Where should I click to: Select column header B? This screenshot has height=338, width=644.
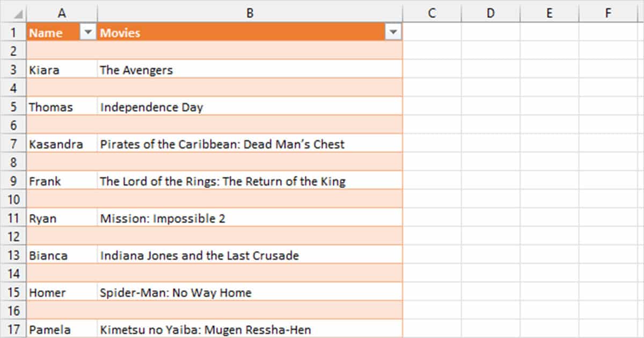coord(250,12)
